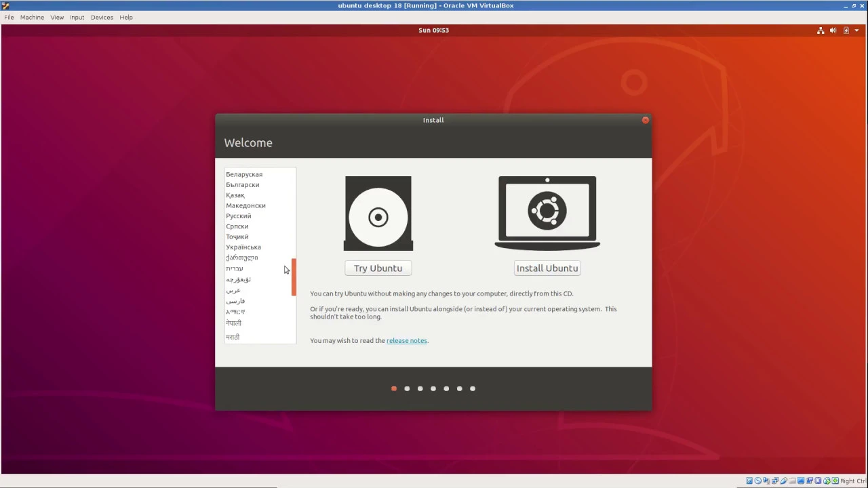Click the mouse integration indicator
The height and width of the screenshot is (488, 868).
click(827, 481)
